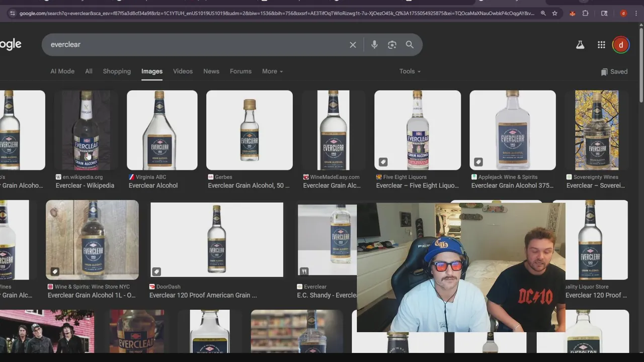Click the Chrome profile icon in toolbar

click(623, 14)
